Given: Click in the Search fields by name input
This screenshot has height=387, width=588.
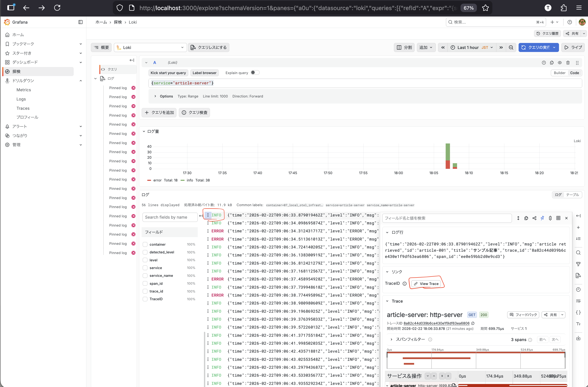Looking at the screenshot, I should [170, 217].
